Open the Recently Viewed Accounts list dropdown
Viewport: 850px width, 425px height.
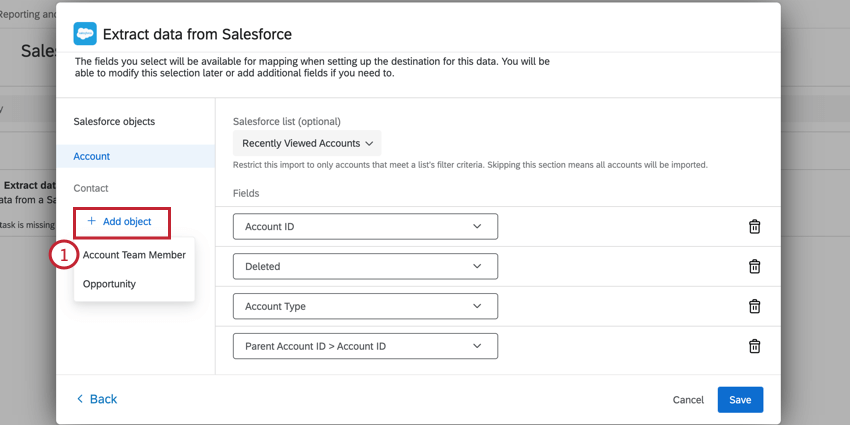307,144
